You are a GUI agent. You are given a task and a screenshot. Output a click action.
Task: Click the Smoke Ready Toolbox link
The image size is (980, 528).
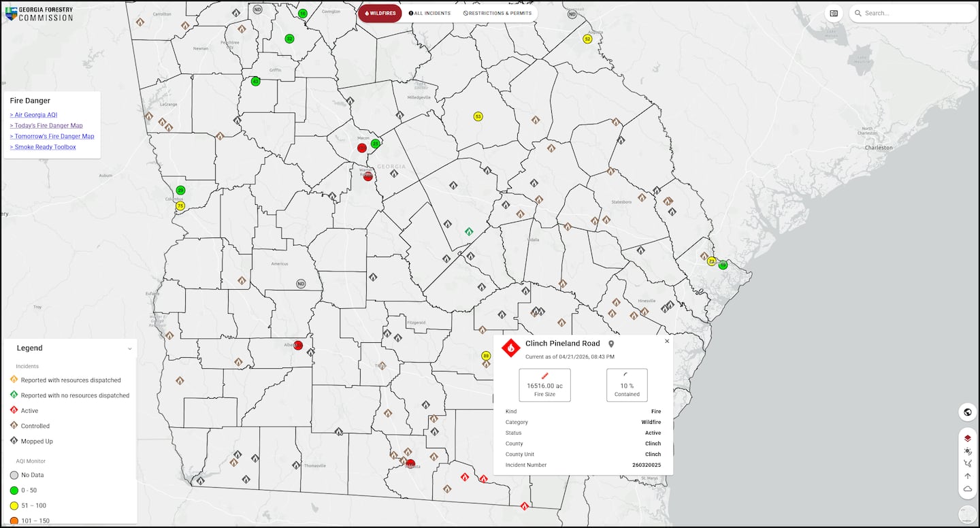click(x=43, y=147)
